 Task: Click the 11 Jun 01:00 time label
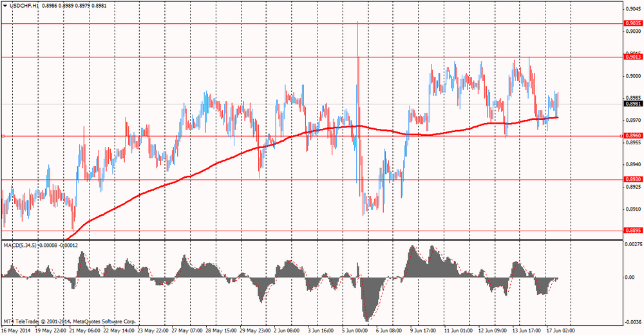459,330
